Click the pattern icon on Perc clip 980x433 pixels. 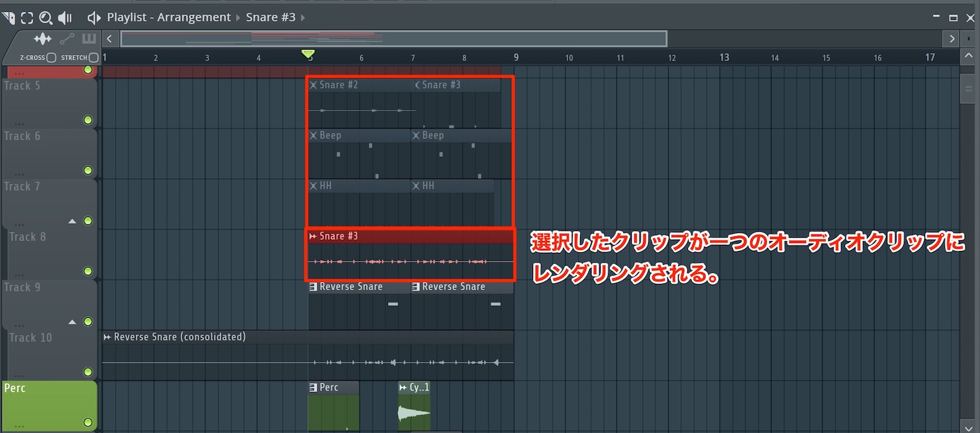point(313,387)
